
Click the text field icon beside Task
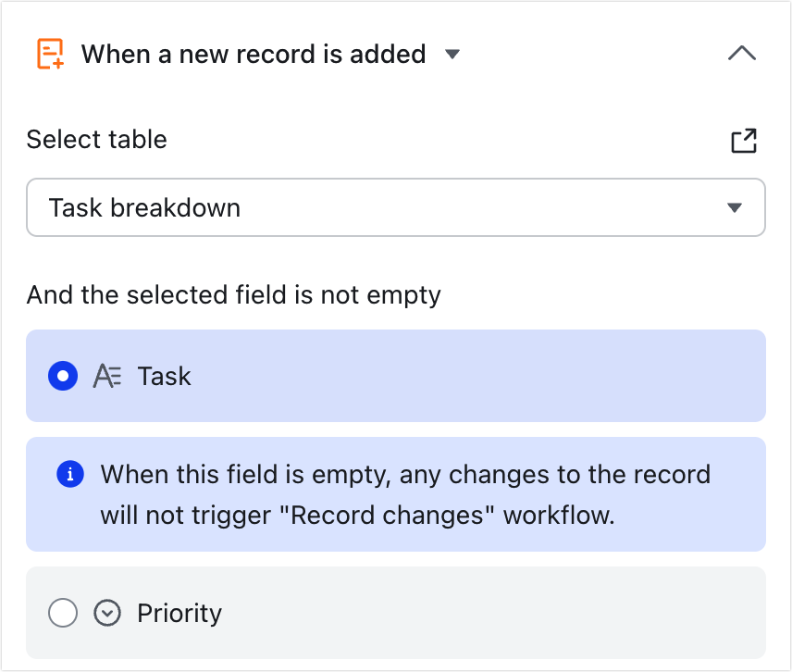[x=108, y=376]
